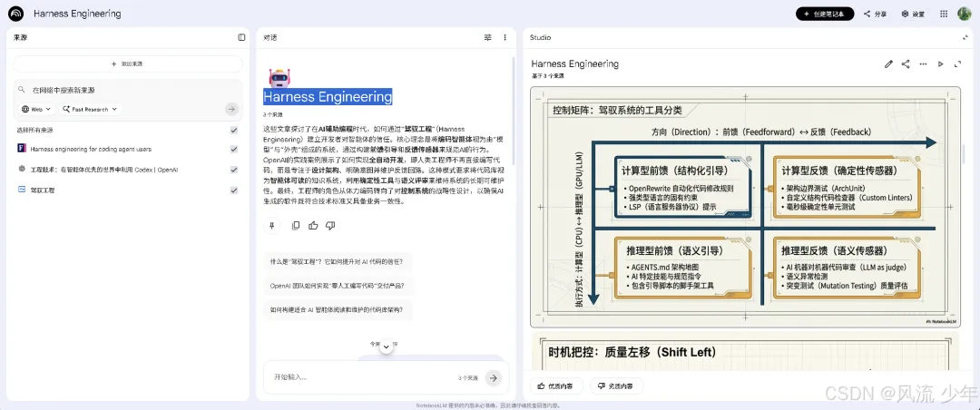Start slideshow playback of the deck
The image size is (980, 410).
[941, 63]
